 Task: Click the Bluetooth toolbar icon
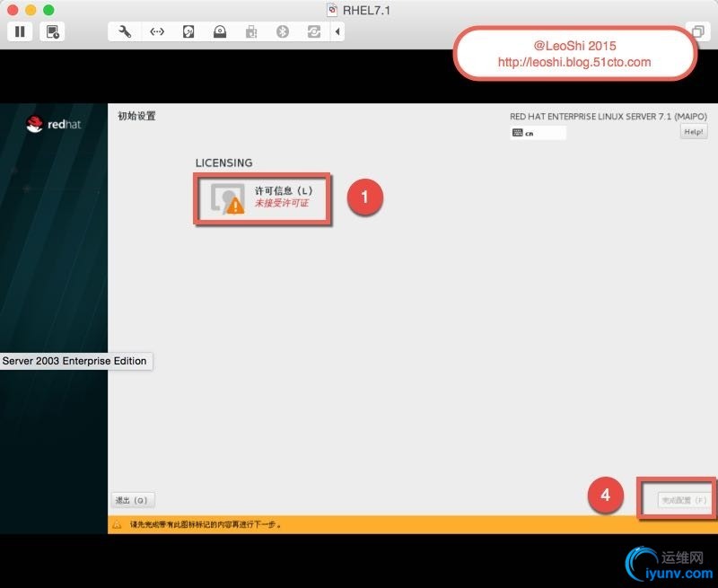click(283, 31)
